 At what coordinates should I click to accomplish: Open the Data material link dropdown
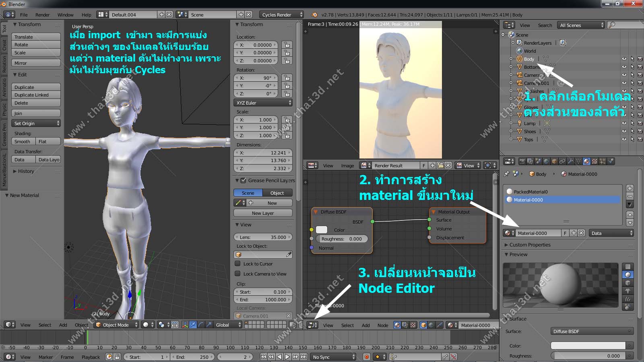(x=611, y=233)
